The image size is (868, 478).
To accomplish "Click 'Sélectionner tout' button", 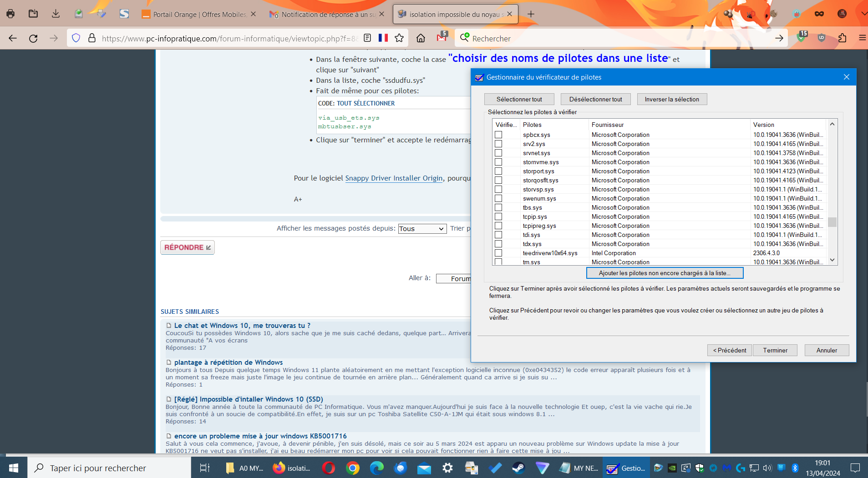I will pyautogui.click(x=519, y=99).
